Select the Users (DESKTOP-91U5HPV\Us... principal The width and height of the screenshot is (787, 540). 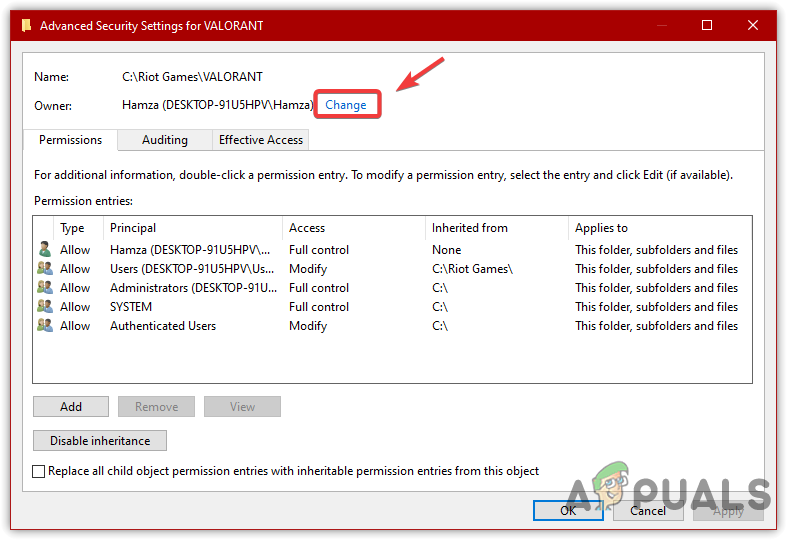192,269
